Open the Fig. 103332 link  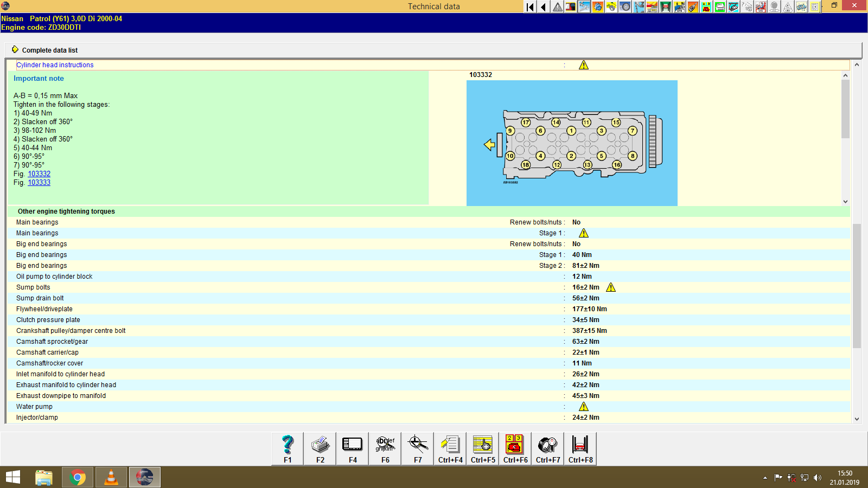pos(39,174)
